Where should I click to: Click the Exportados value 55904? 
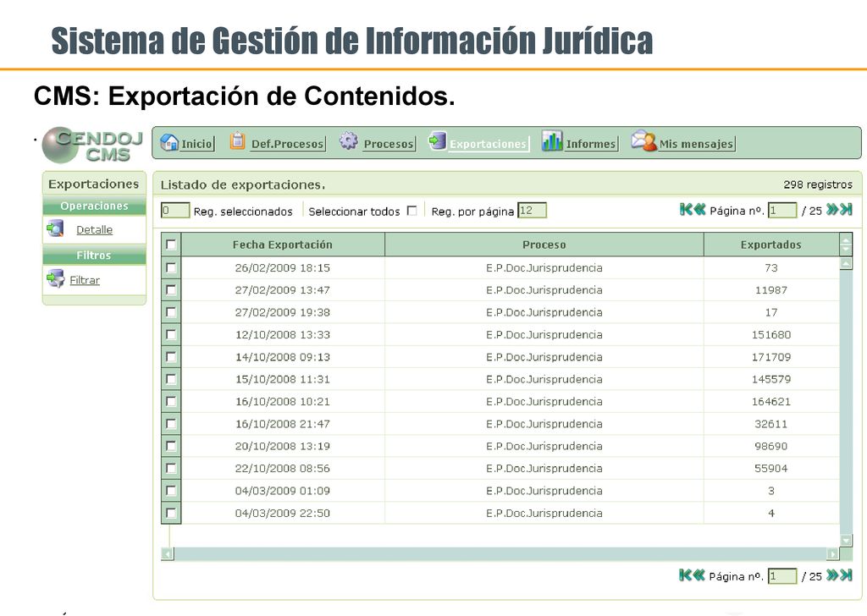click(770, 469)
